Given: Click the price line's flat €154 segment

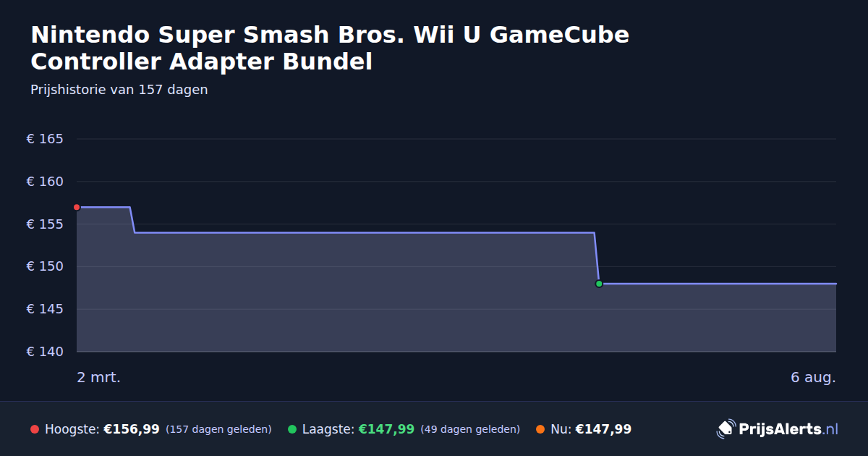Looking at the screenshot, I should (x=365, y=232).
